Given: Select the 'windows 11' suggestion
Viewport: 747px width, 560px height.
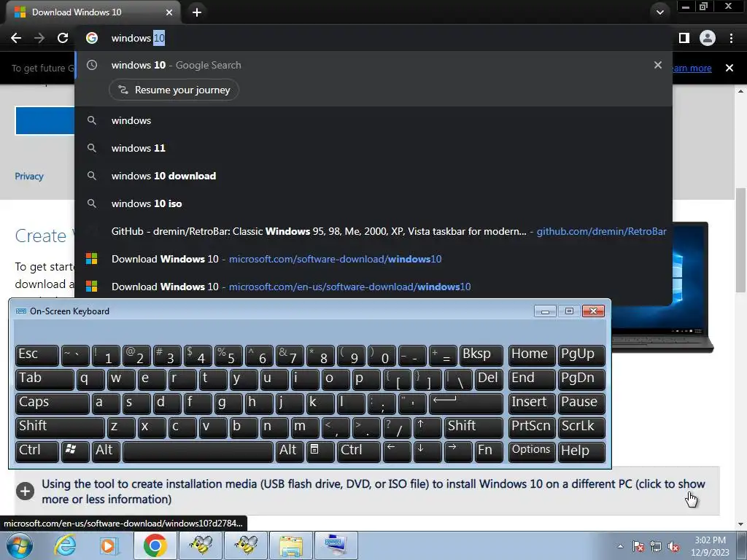Looking at the screenshot, I should pyautogui.click(x=373, y=148).
